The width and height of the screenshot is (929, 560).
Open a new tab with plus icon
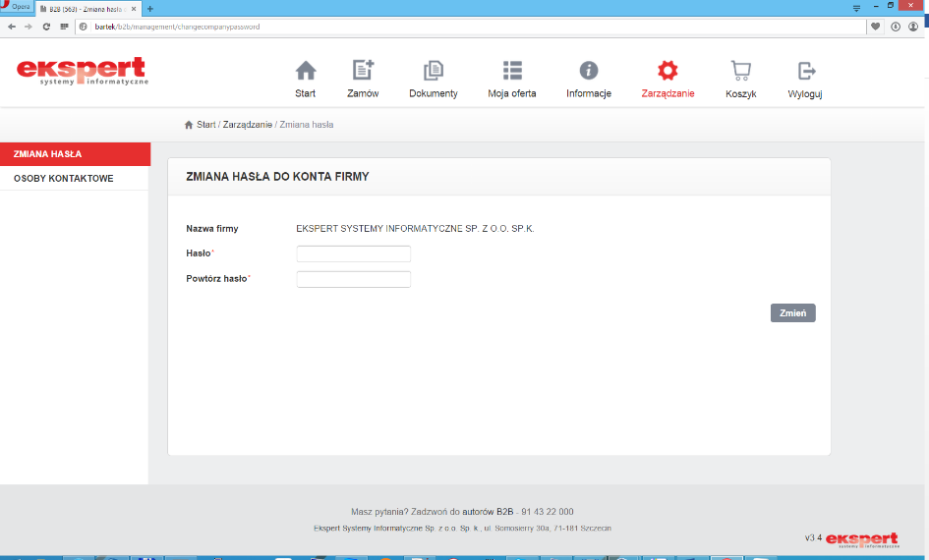(149, 9)
